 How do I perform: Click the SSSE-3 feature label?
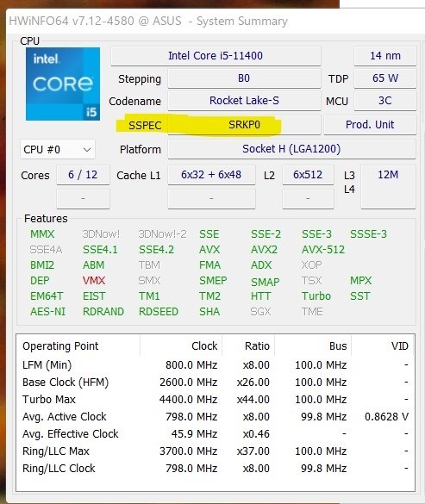pyautogui.click(x=368, y=234)
